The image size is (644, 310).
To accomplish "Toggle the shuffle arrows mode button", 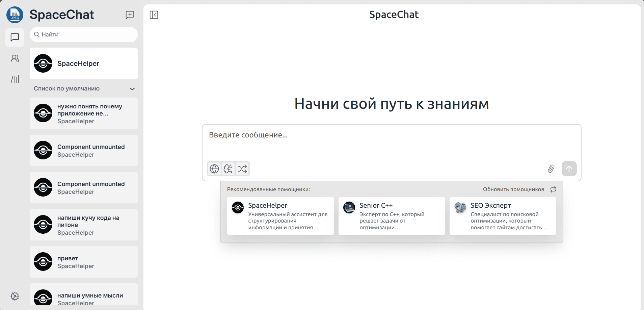I will [x=242, y=169].
